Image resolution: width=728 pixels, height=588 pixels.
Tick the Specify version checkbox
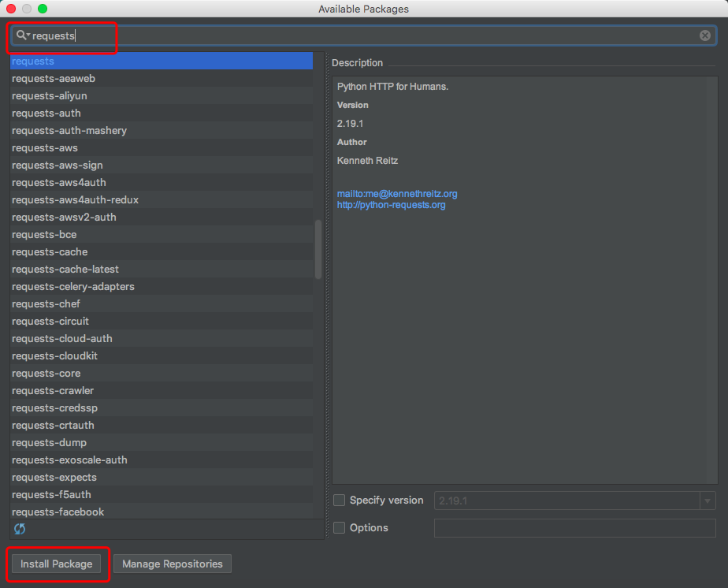pyautogui.click(x=340, y=501)
